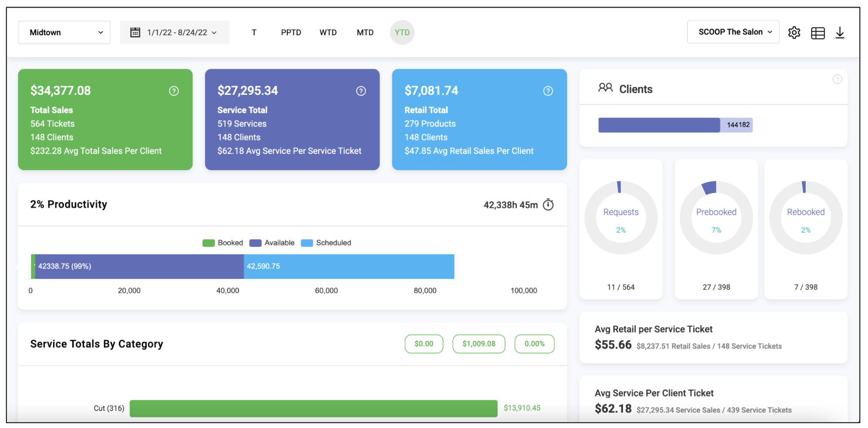
Task: Select the WTD period tab
Action: coord(328,33)
